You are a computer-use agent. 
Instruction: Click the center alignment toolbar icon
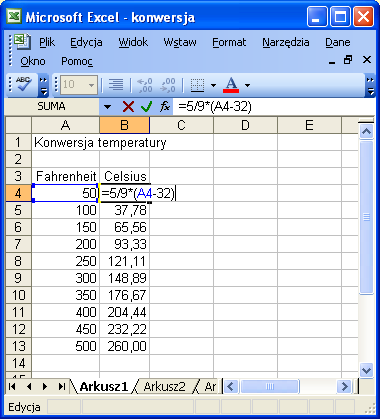pyautogui.click(x=116, y=85)
